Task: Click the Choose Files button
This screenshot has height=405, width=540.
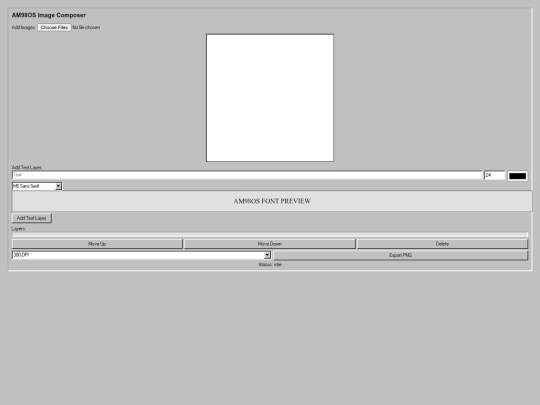Action: click(x=54, y=27)
